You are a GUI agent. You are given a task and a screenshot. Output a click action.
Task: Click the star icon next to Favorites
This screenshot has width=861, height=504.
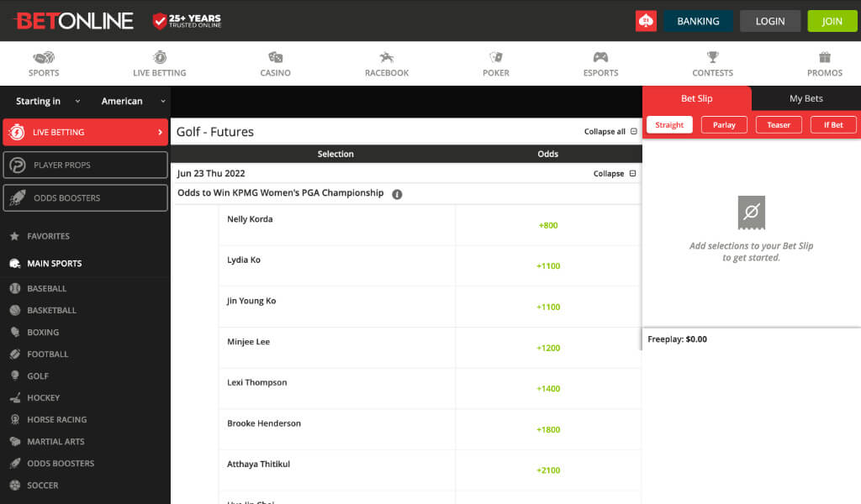point(15,236)
